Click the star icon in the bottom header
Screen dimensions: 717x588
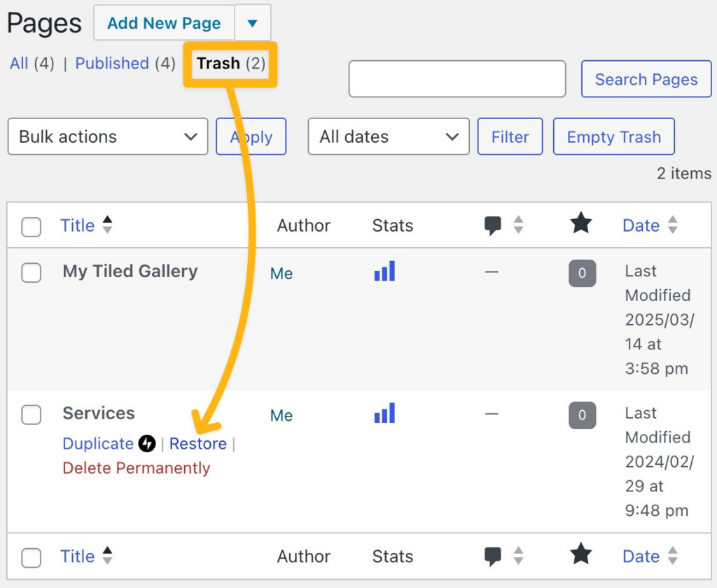point(580,554)
